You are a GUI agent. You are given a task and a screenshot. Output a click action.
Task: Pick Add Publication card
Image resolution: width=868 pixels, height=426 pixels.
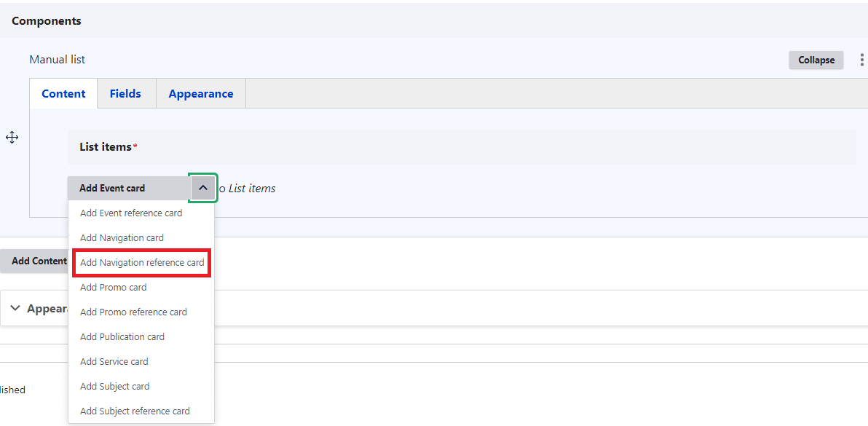point(122,337)
